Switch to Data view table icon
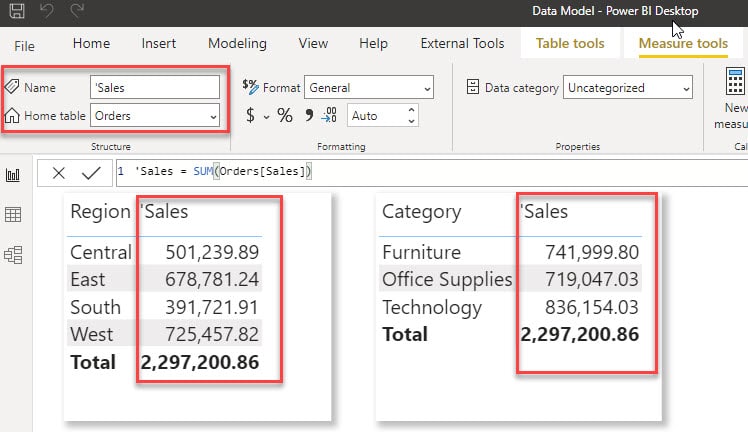 [x=13, y=215]
